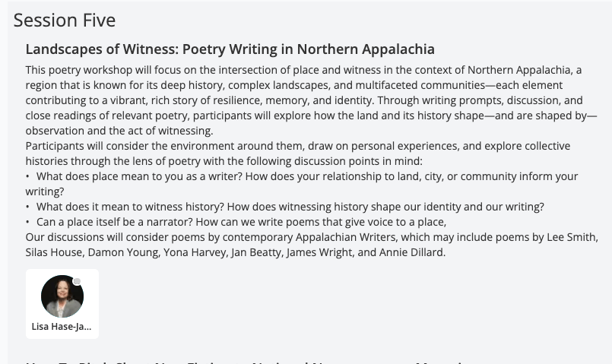Screen dimensions: 612x364
Task: Click the Session Five heading
Action: (x=65, y=20)
